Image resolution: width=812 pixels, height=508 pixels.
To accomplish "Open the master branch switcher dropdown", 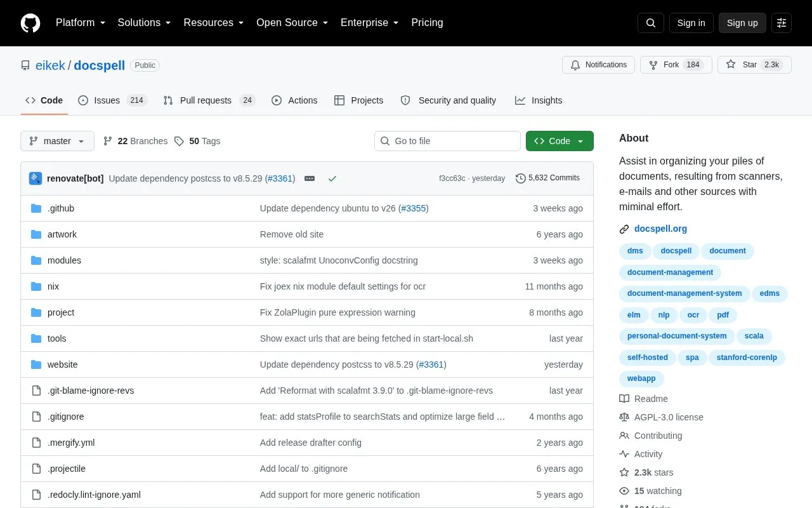I will (x=57, y=141).
